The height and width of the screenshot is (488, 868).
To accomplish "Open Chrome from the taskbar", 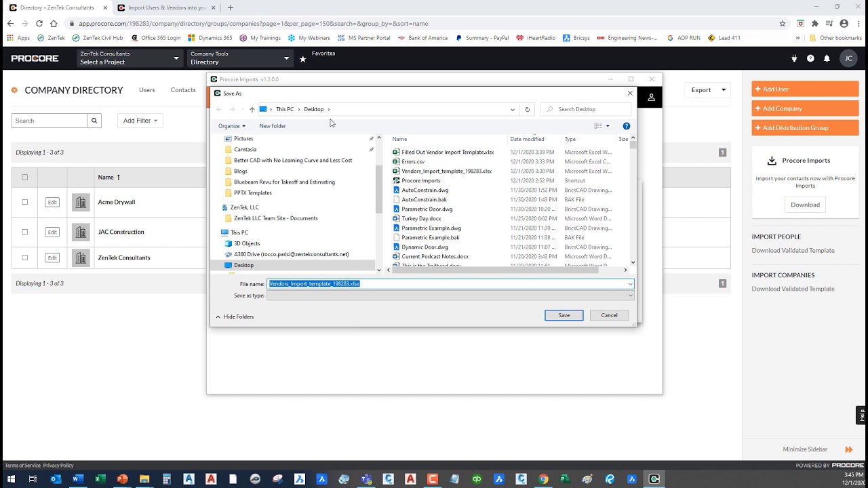I will (x=543, y=479).
